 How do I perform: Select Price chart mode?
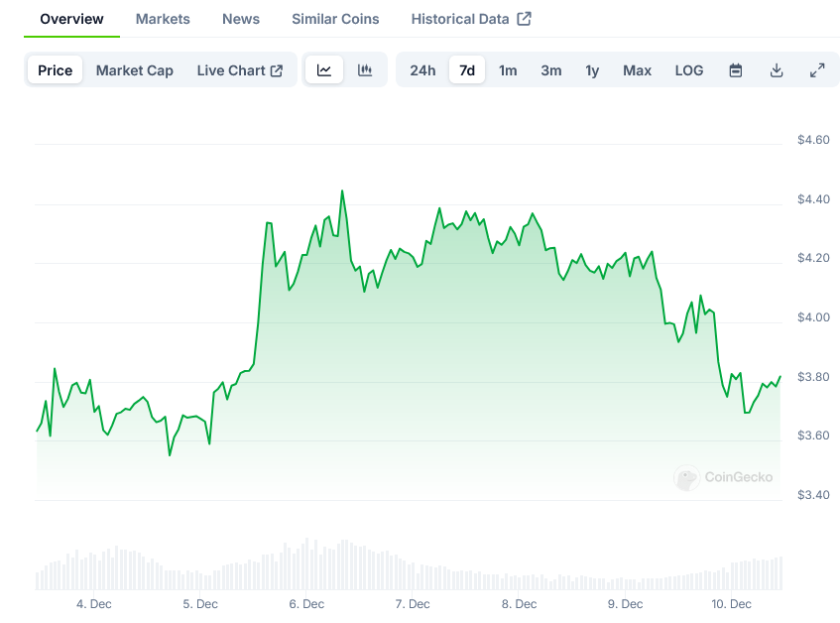56,70
